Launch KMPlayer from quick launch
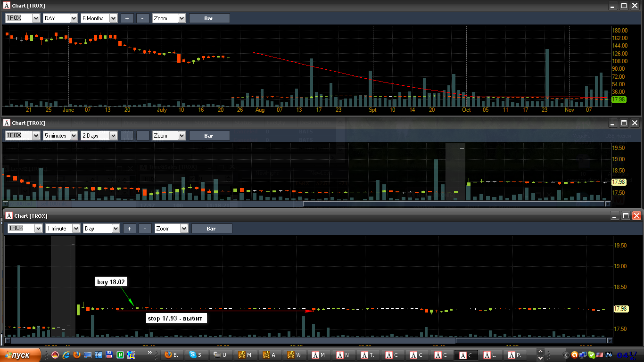The height and width of the screenshot is (362, 644). coord(99,355)
